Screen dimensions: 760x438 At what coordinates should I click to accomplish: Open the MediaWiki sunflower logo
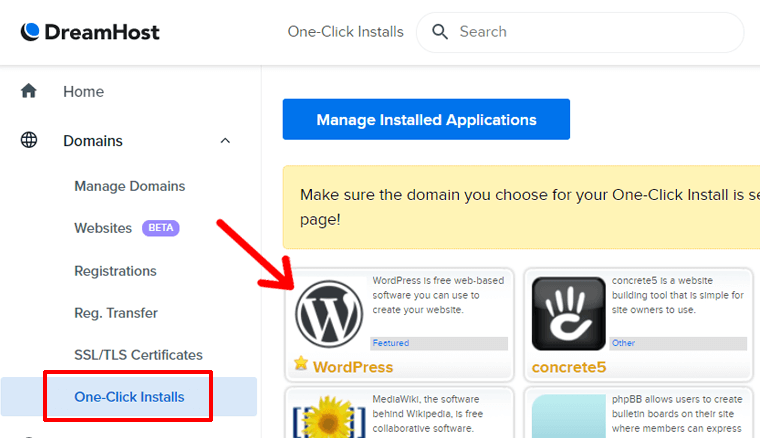click(x=329, y=418)
